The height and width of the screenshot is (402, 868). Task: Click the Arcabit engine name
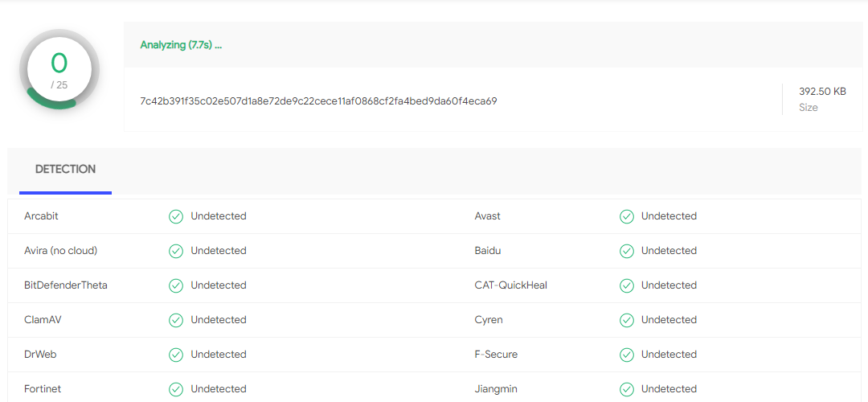41,216
